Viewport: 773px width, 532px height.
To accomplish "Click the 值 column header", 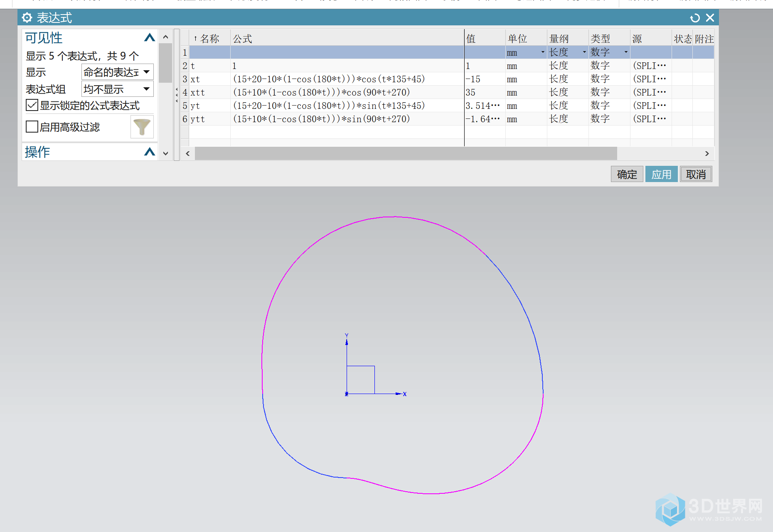I will coord(485,39).
